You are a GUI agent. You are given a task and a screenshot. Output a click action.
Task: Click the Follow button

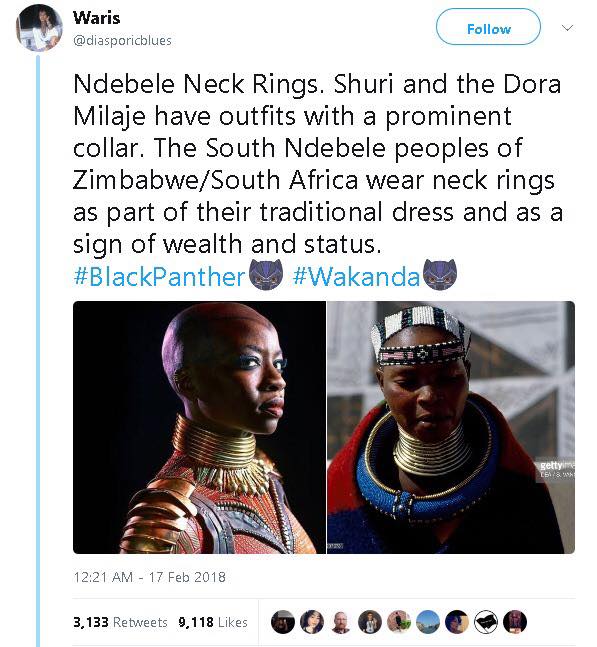coord(488,27)
